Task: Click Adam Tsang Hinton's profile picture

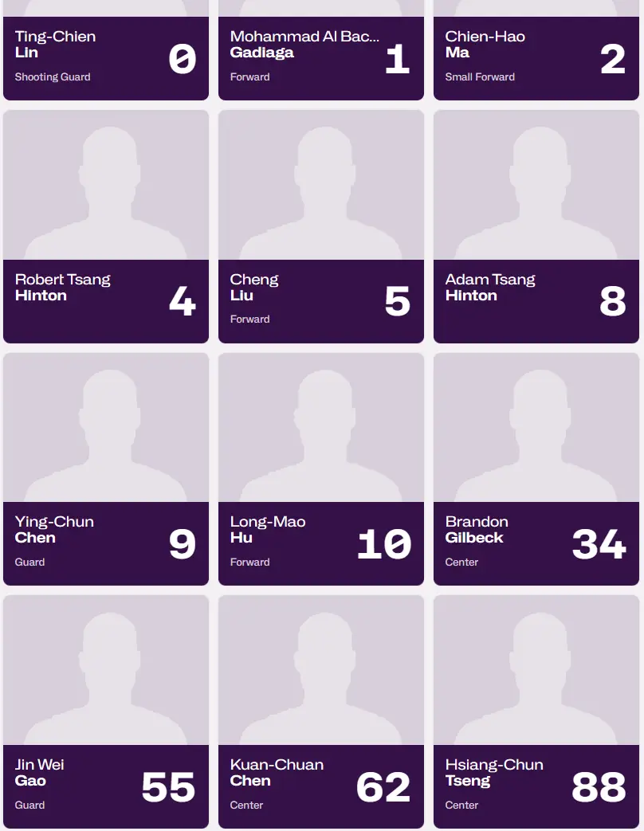Action: [x=536, y=185]
